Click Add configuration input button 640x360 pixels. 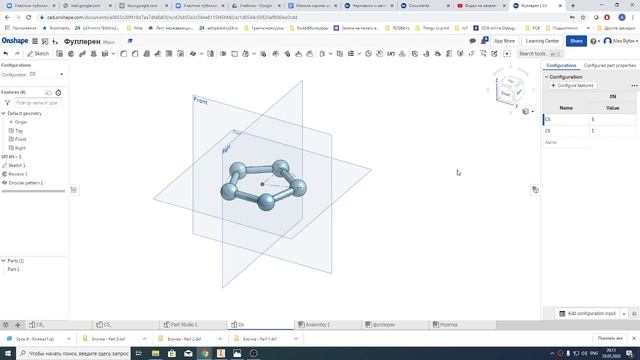pos(587,313)
